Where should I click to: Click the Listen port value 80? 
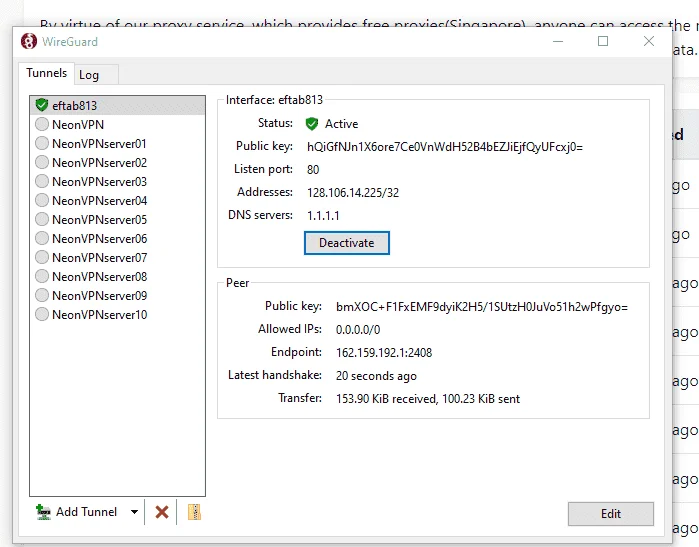313,170
